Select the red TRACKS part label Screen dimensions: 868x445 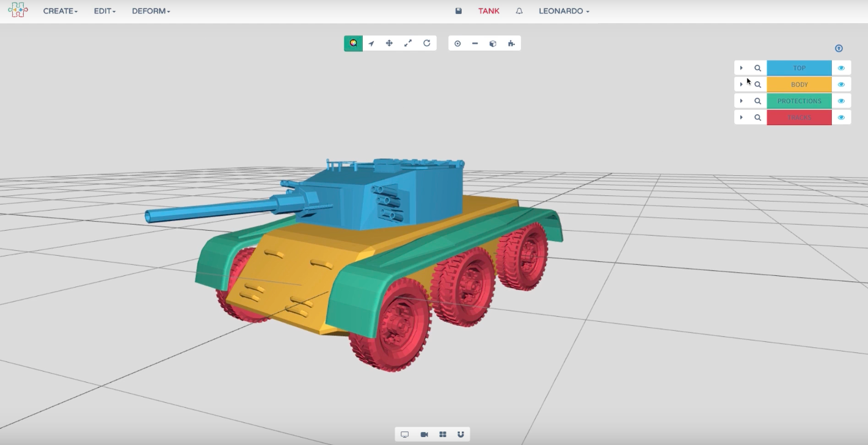(799, 117)
